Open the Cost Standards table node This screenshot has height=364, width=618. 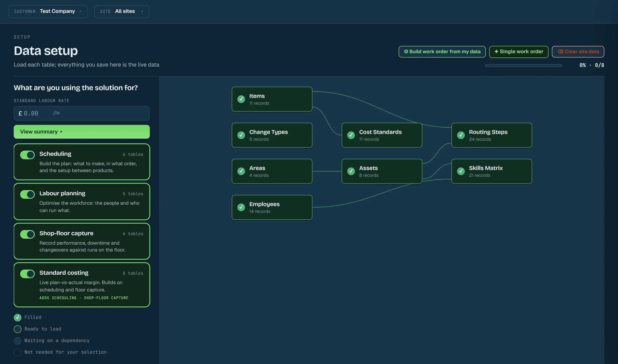pos(382,135)
